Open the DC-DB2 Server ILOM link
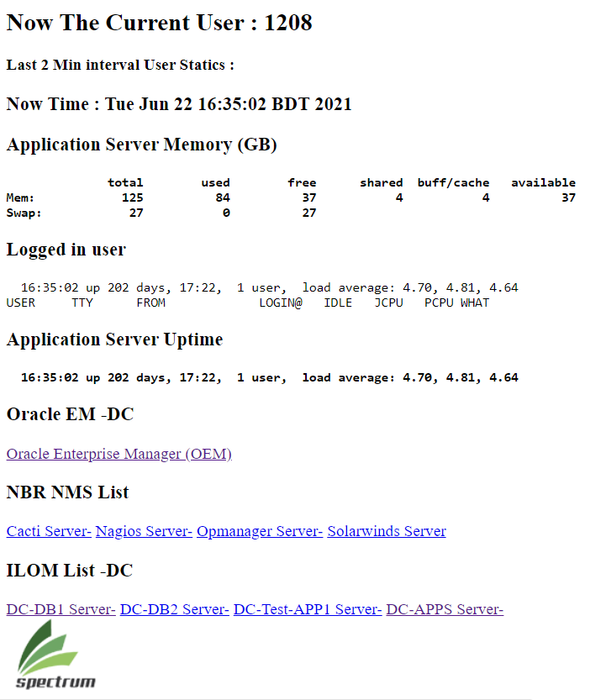 click(x=175, y=609)
